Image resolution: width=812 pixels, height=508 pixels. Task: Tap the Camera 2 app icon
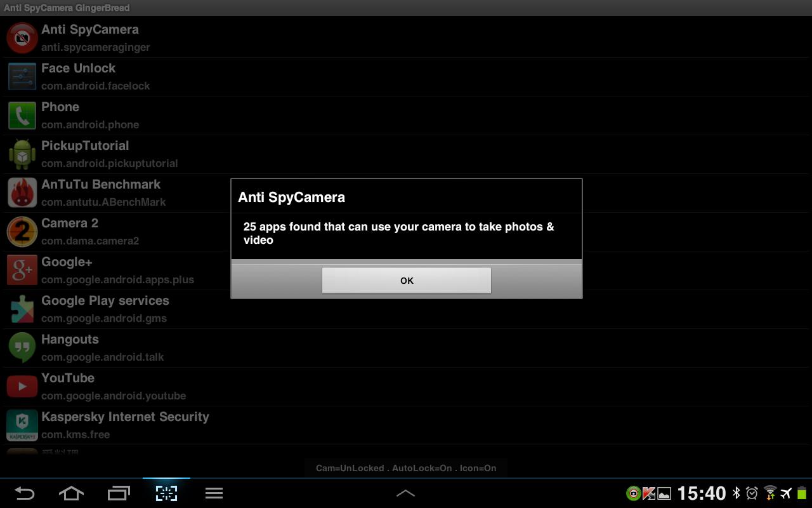[22, 232]
